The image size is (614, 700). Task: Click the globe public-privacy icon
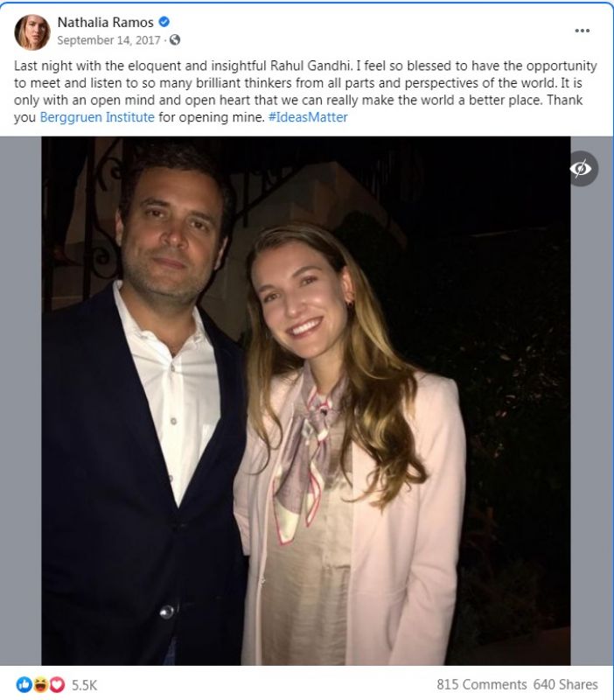[x=175, y=39]
